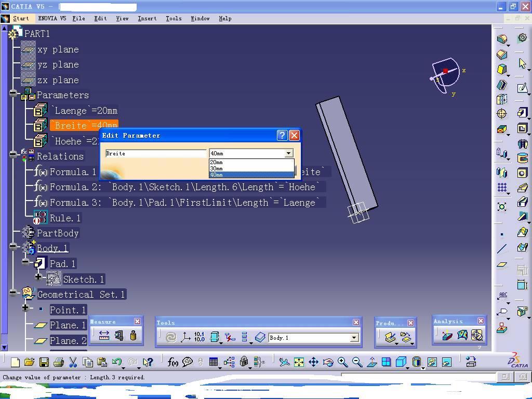
Task: Open the Body.1 dropdown in Tools toolbar
Action: [x=354, y=338]
